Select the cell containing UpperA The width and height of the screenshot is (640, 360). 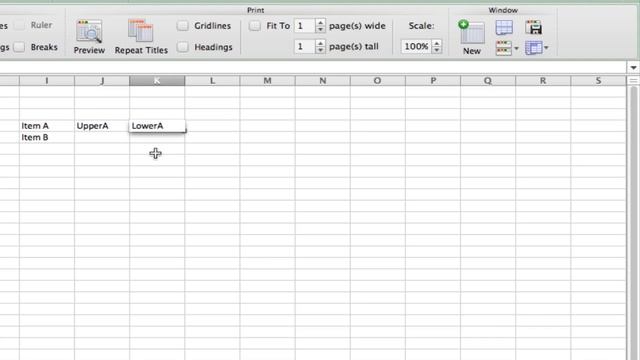tap(102, 126)
